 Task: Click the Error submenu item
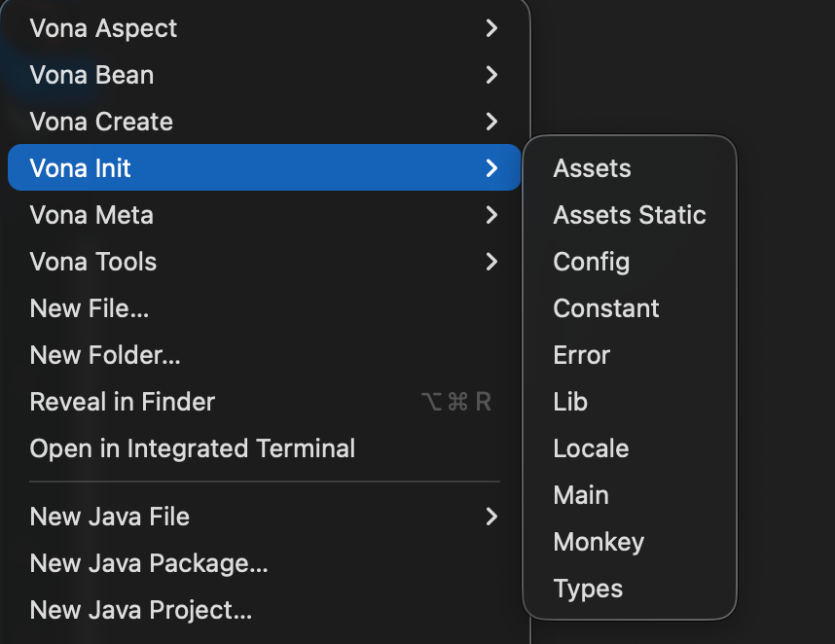[x=581, y=355]
